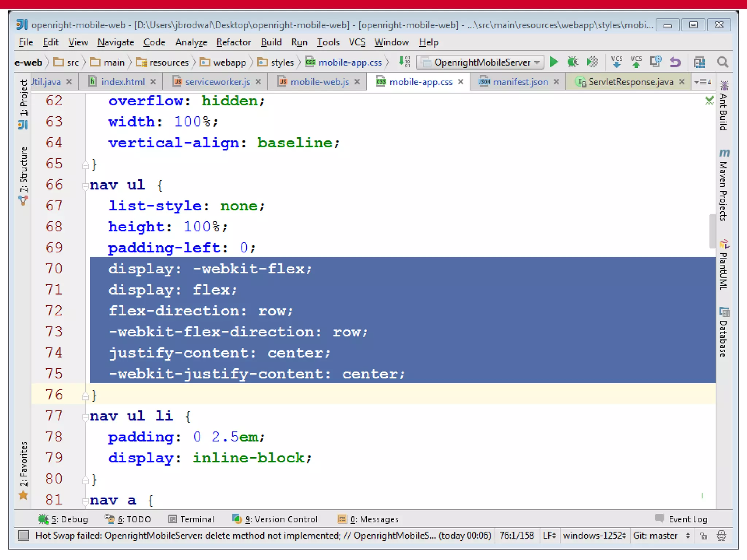
Task: Open the windows-1252 encoding selector
Action: click(594, 536)
